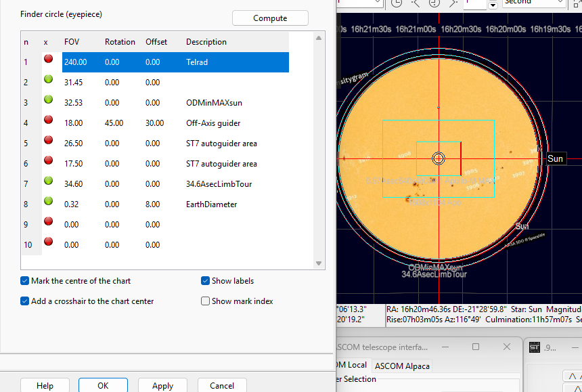Select FOV value 240.00
This screenshot has width=582, height=392.
[75, 62]
